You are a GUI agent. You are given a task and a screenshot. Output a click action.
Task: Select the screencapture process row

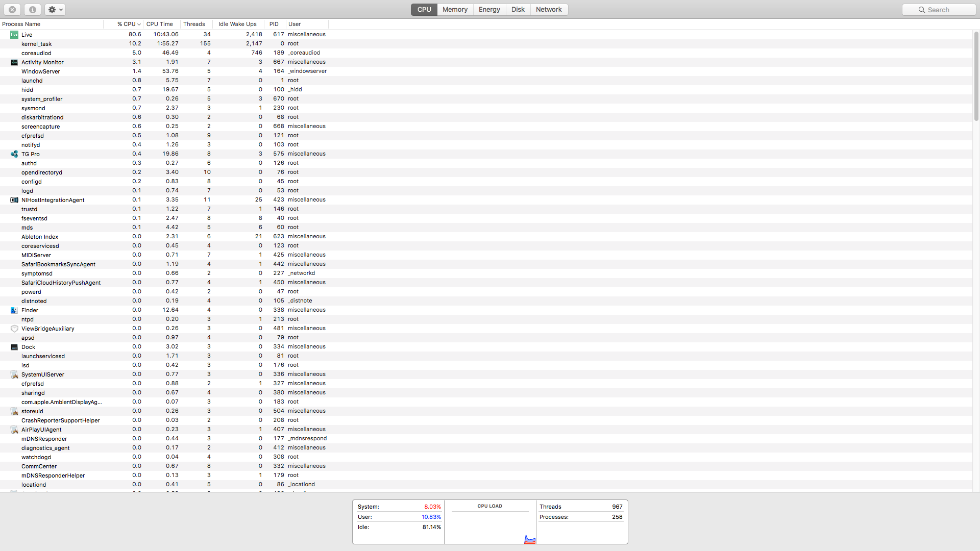click(x=486, y=127)
